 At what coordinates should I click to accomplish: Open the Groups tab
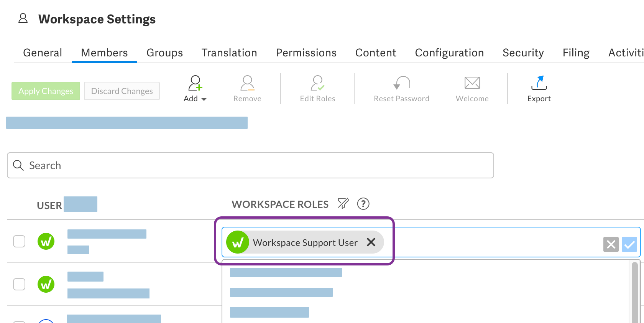(x=165, y=53)
